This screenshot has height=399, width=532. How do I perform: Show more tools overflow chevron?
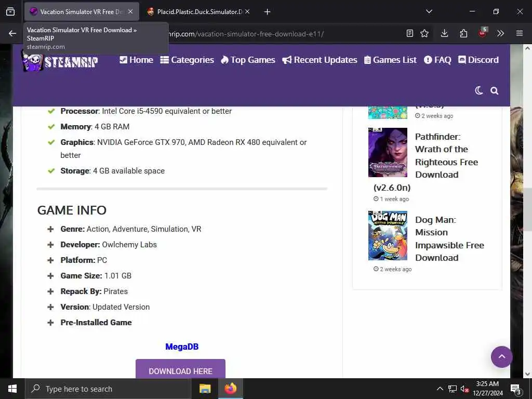click(500, 33)
